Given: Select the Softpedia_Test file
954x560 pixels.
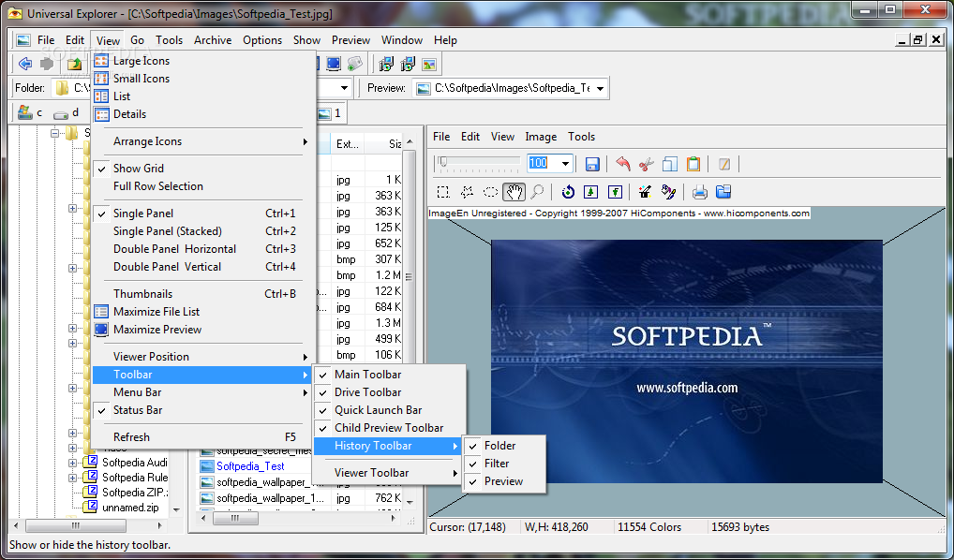Looking at the screenshot, I should pyautogui.click(x=250, y=466).
